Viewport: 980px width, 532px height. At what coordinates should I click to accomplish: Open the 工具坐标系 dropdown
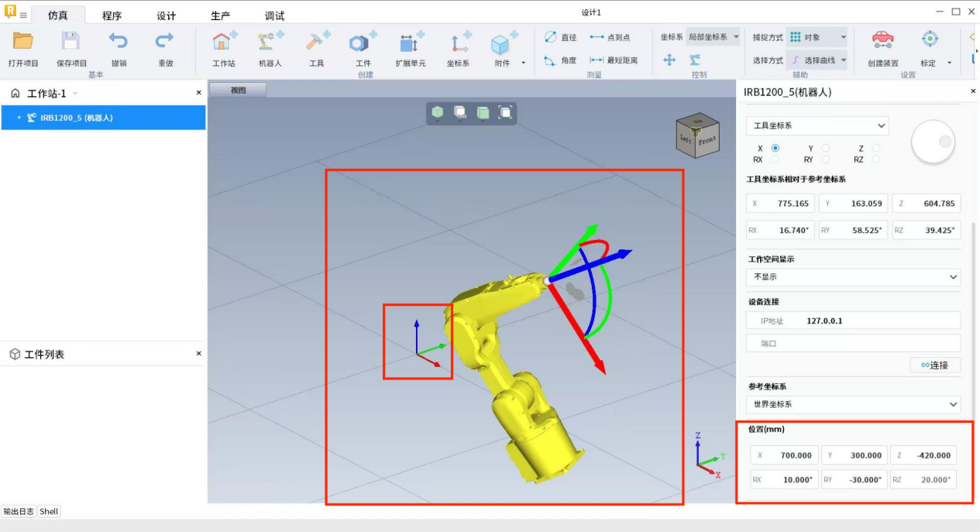pos(817,125)
